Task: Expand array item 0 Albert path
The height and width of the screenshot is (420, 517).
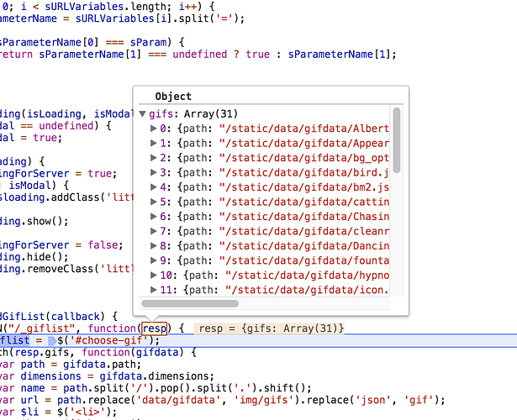Action: (x=153, y=129)
